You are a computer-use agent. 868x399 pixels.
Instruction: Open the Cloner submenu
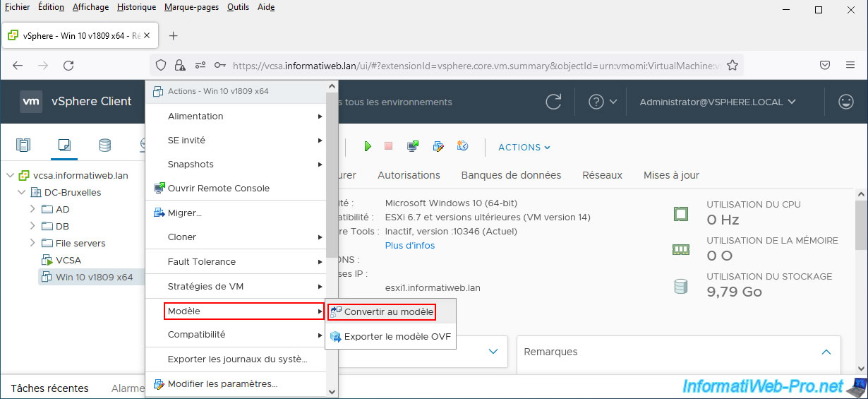(x=236, y=237)
